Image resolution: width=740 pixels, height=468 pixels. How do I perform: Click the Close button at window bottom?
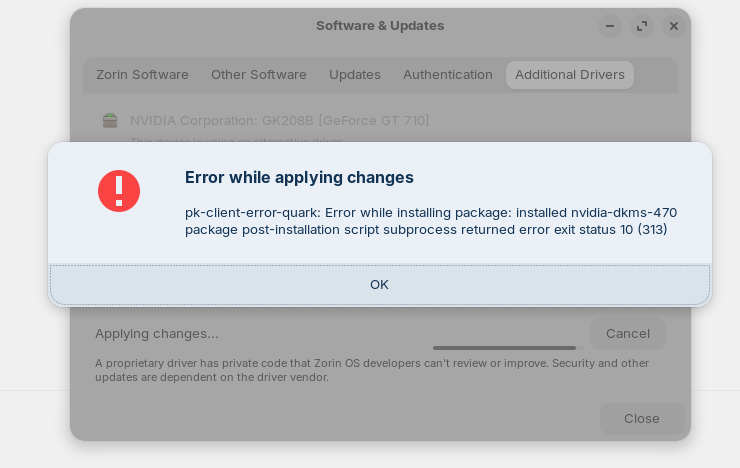[x=642, y=418]
